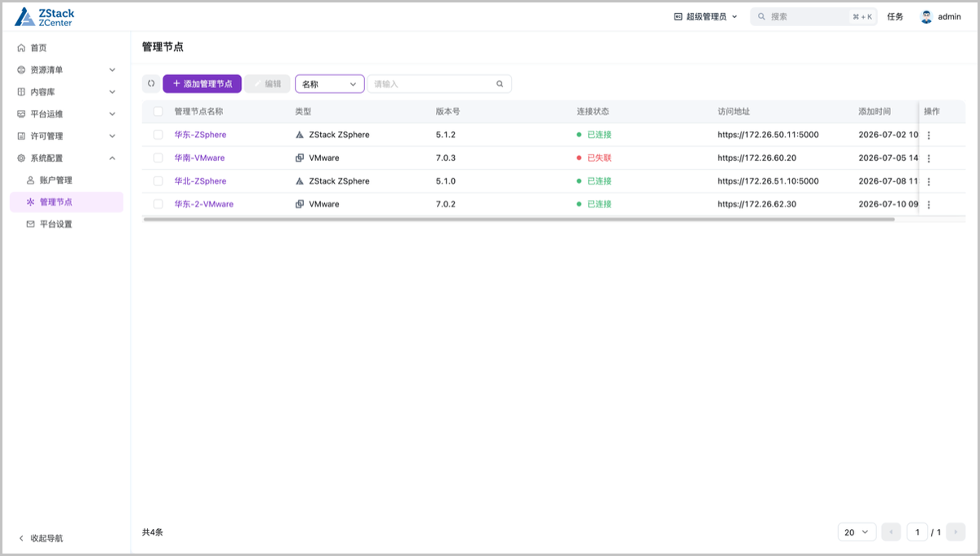Click the search magnifier in the filter input
The image size is (980, 556).
click(500, 83)
